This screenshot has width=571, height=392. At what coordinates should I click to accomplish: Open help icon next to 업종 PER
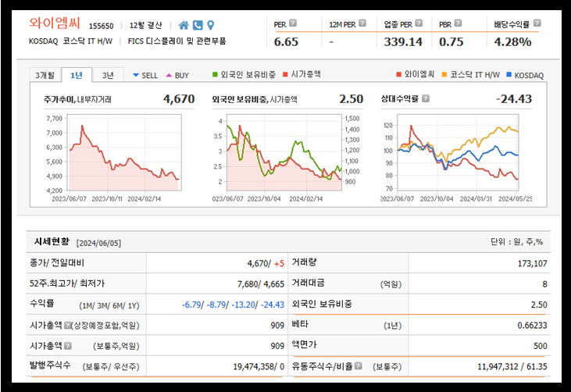pos(419,23)
